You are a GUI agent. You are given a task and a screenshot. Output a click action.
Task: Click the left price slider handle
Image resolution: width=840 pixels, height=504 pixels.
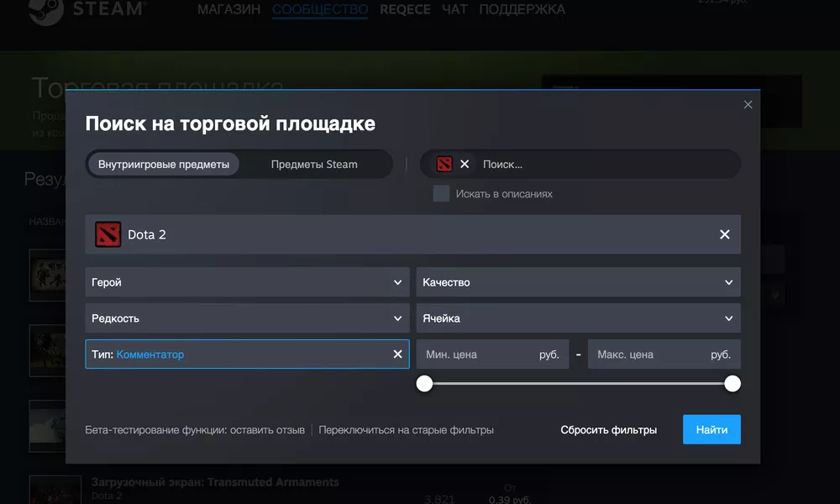click(425, 384)
